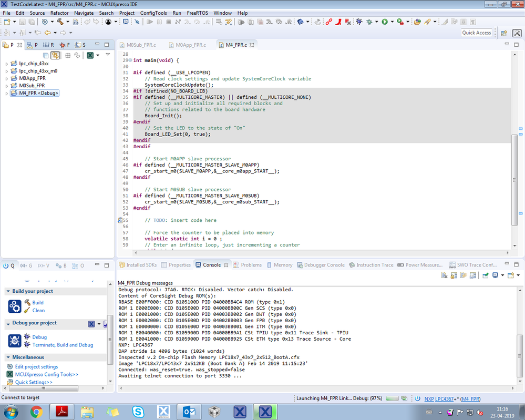Image resolution: width=525 pixels, height=420 pixels.
Task: Collapse the main function fold marker
Action: point(131,60)
